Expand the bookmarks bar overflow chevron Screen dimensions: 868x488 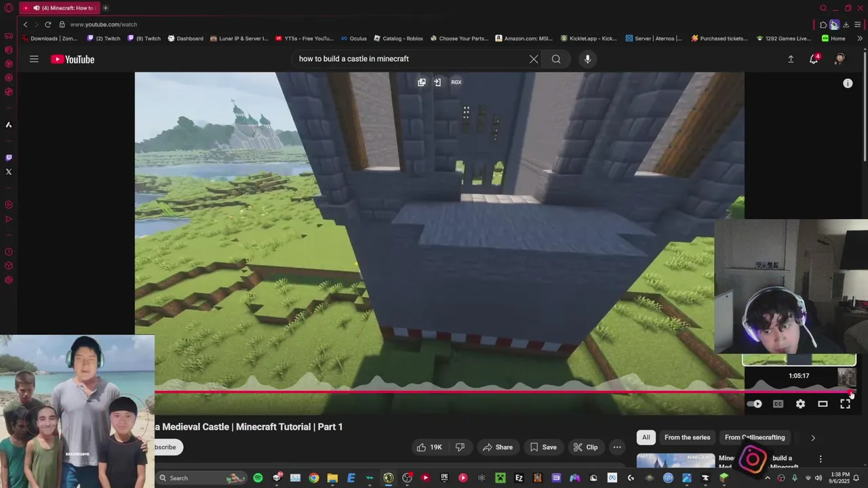[860, 39]
